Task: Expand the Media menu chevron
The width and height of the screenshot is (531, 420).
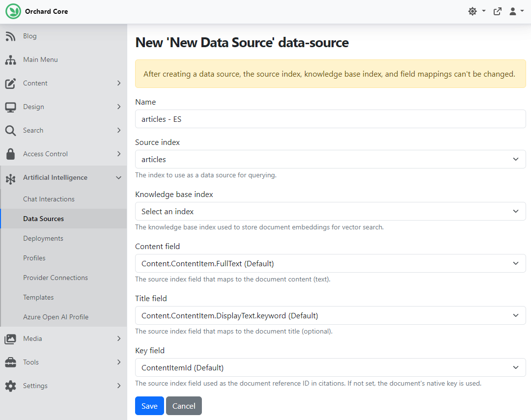Action: [x=119, y=338]
